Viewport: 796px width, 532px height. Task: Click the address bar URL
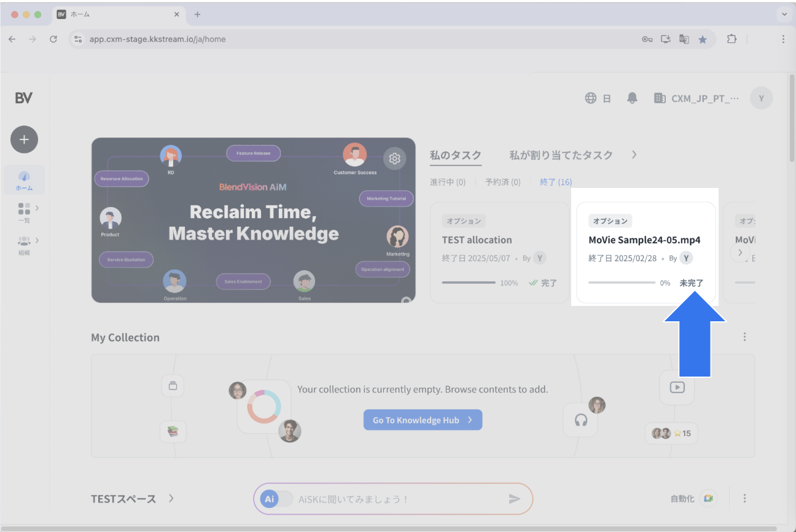coord(158,39)
